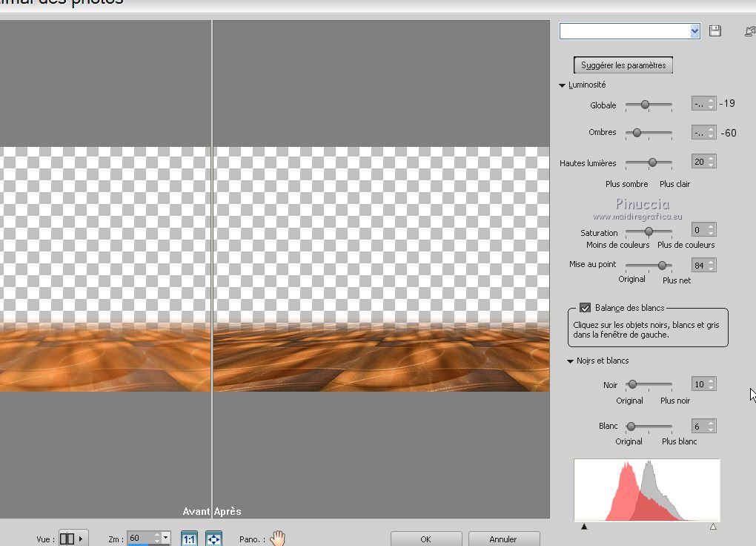The image size is (756, 546).
Task: Adjust the Globale brightness slider
Action: coord(645,105)
